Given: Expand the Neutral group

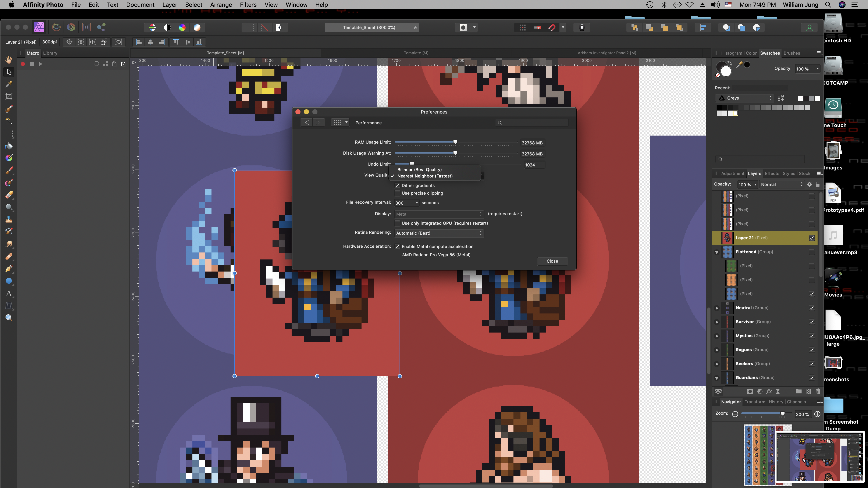Looking at the screenshot, I should 717,308.
